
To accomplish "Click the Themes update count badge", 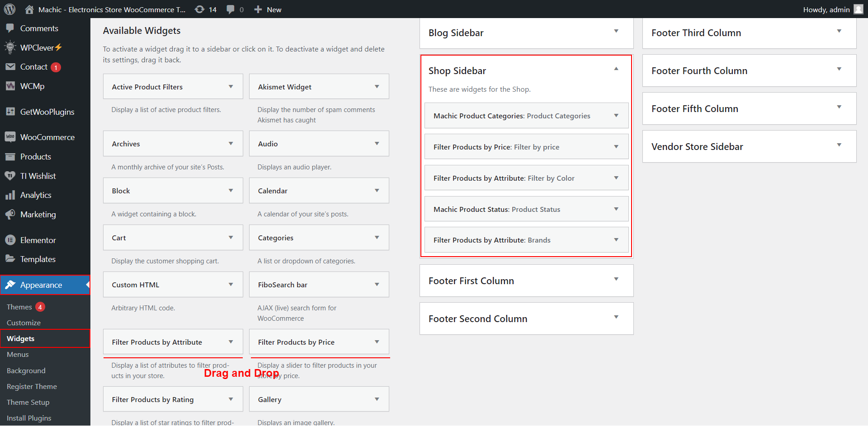I will 40,307.
